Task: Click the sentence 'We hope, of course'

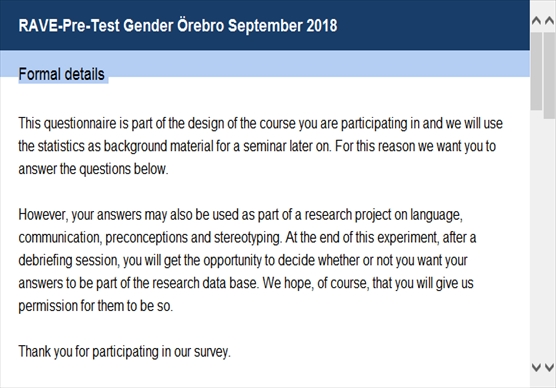Action: coord(368,283)
